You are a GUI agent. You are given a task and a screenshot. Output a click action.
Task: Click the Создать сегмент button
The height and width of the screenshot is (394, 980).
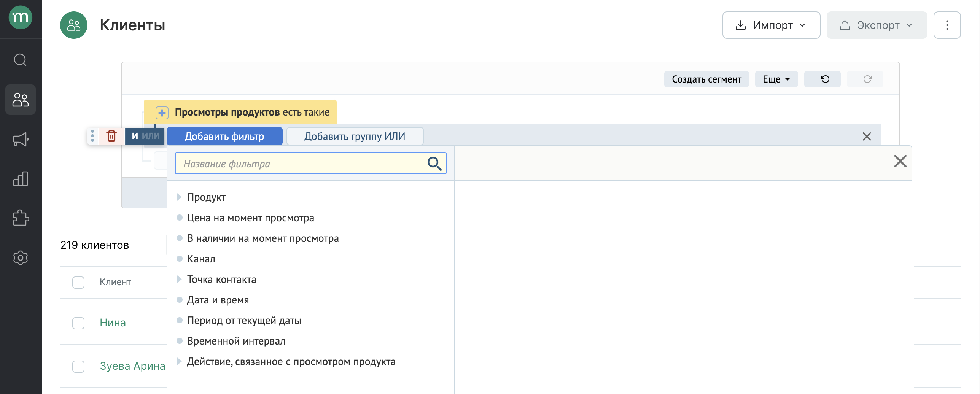[x=706, y=79]
